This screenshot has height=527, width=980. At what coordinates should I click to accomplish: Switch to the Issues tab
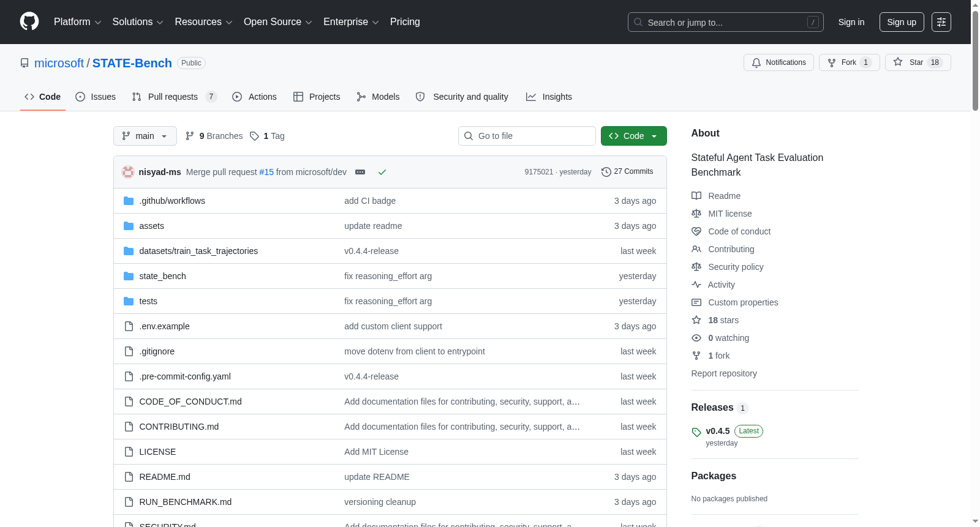tap(96, 97)
